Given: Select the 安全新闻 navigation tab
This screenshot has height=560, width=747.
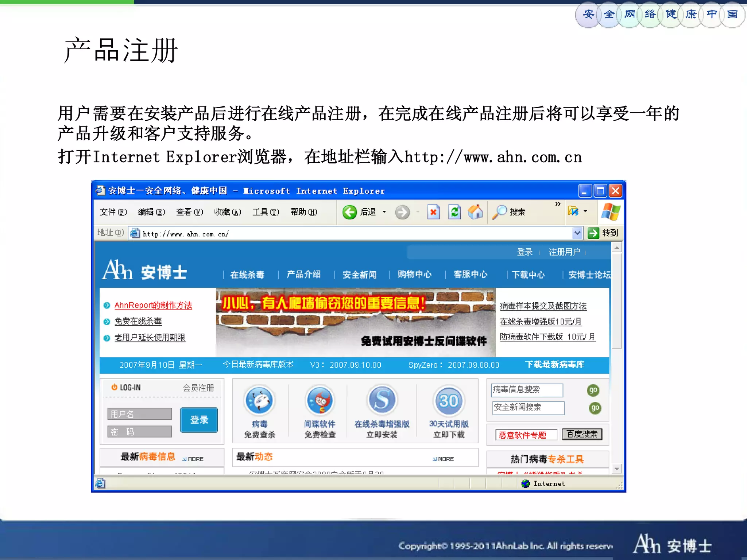Looking at the screenshot, I should [359, 275].
